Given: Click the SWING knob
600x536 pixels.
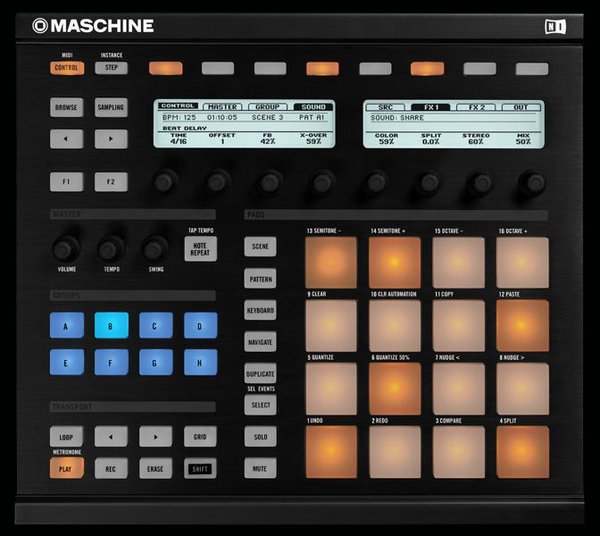Looking at the screenshot, I should tap(156, 249).
